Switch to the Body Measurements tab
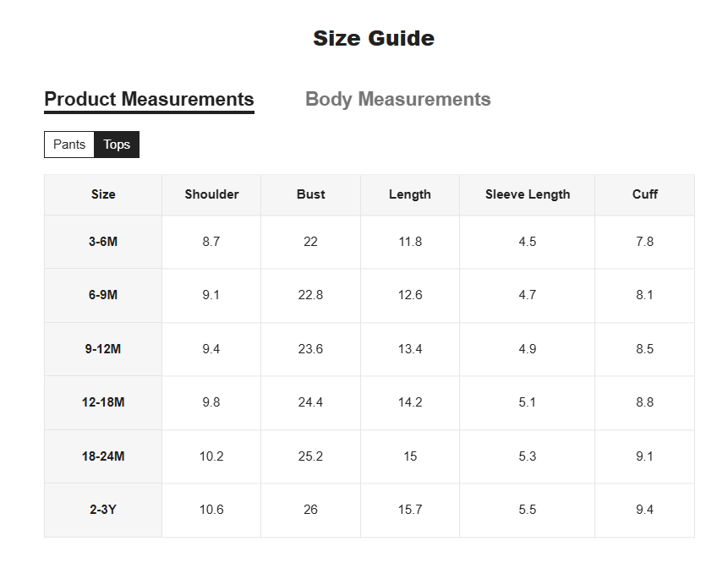This screenshot has height=568, width=728. click(x=398, y=99)
